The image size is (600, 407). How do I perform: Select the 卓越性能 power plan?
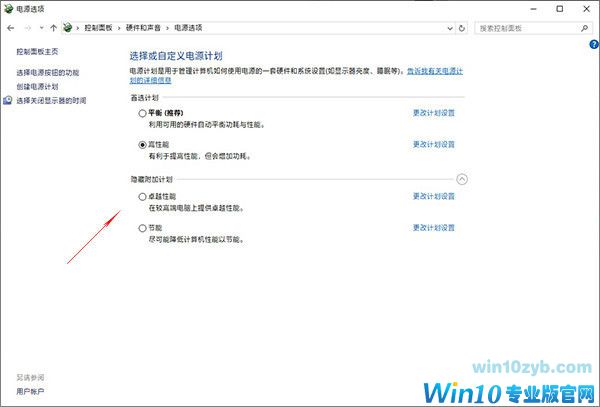pos(142,197)
